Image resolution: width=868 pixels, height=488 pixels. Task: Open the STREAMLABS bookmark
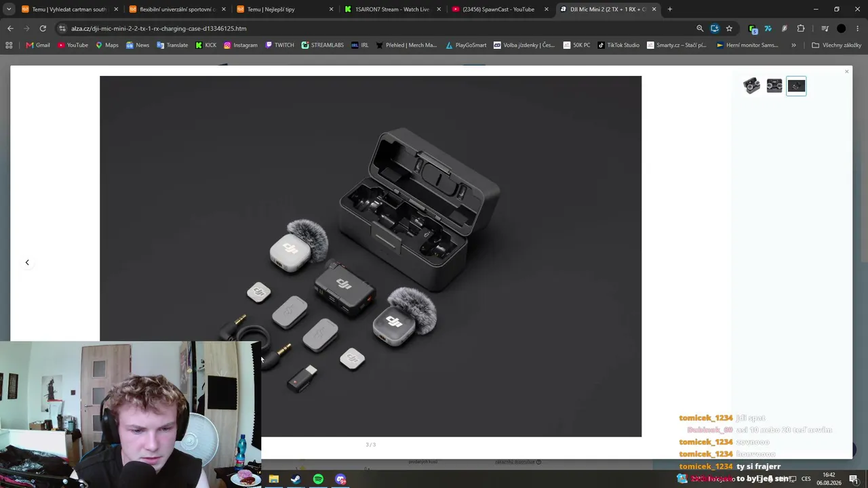(323, 45)
